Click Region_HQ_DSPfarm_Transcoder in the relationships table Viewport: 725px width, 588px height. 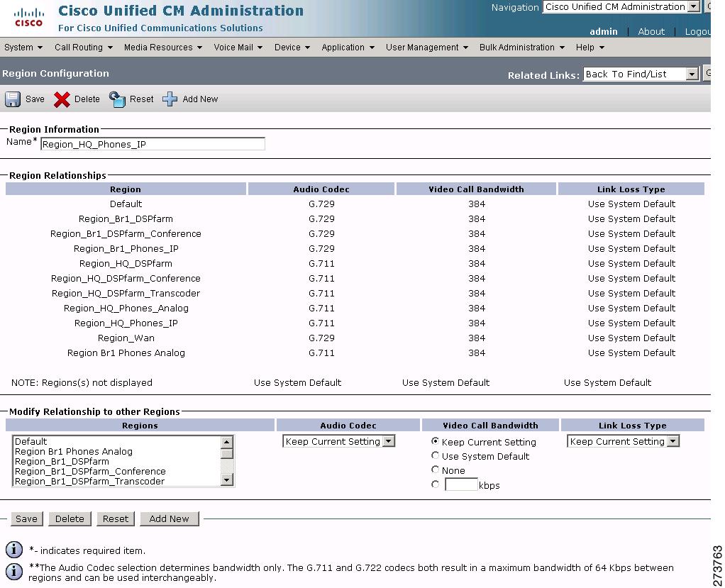pos(126,293)
